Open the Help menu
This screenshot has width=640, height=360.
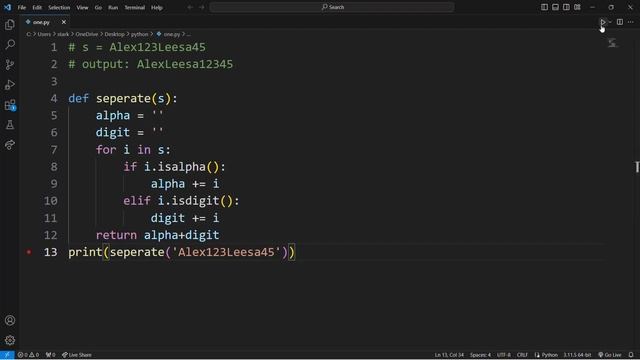point(157,7)
